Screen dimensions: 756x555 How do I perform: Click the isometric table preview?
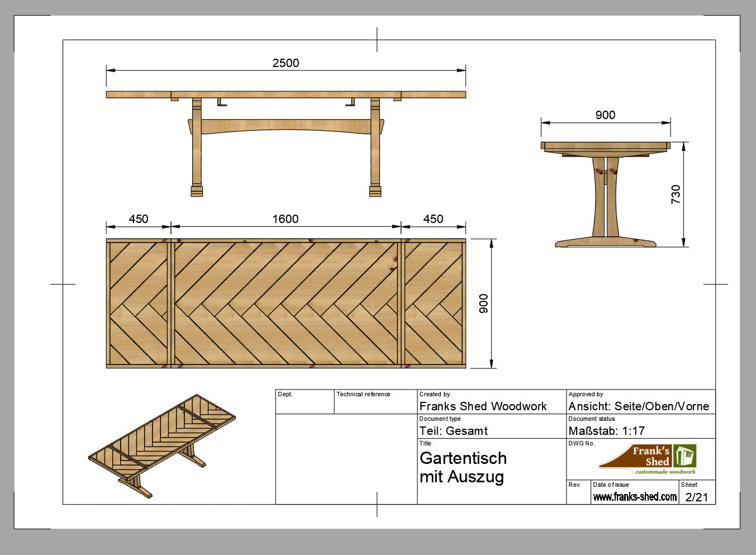pyautogui.click(x=163, y=445)
